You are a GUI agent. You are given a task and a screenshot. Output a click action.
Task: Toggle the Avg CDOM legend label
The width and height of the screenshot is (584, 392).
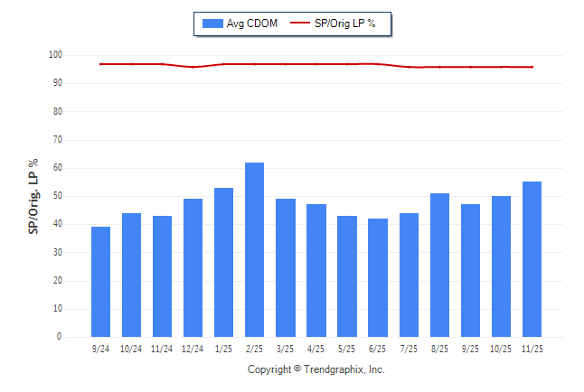[252, 23]
